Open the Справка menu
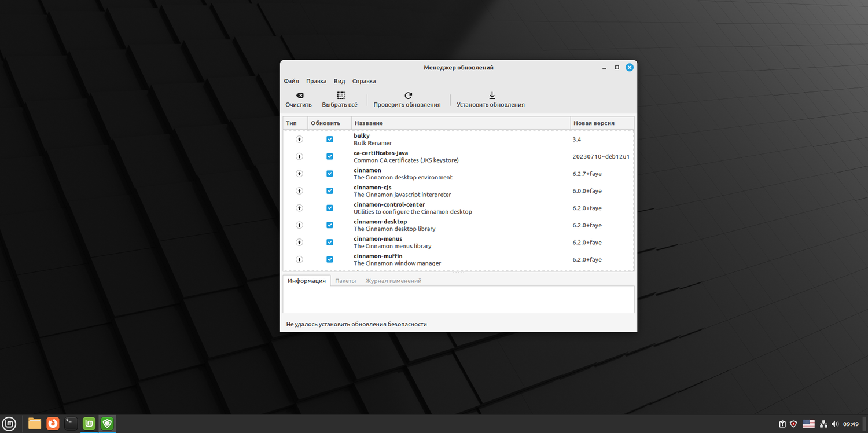This screenshot has height=433, width=868. pyautogui.click(x=364, y=82)
